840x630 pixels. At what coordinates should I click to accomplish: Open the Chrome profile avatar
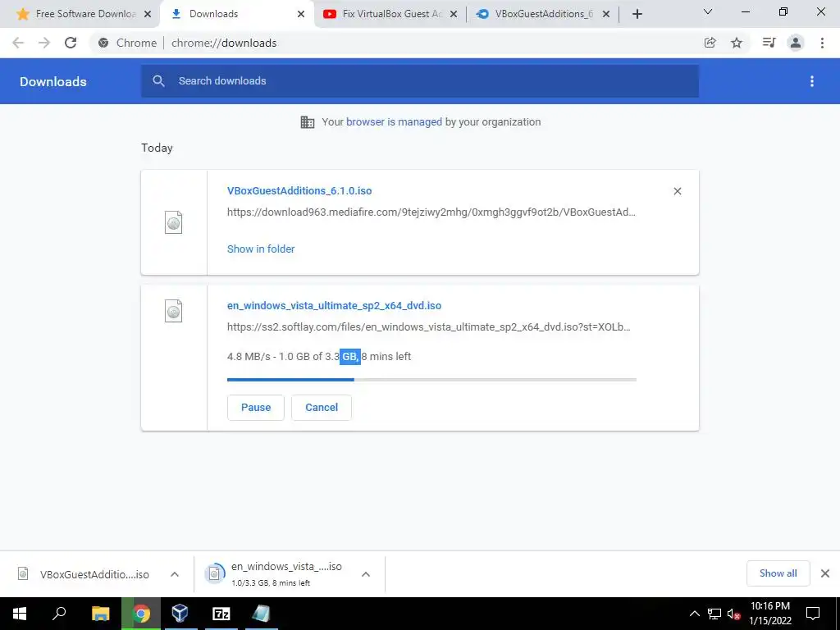[796, 43]
